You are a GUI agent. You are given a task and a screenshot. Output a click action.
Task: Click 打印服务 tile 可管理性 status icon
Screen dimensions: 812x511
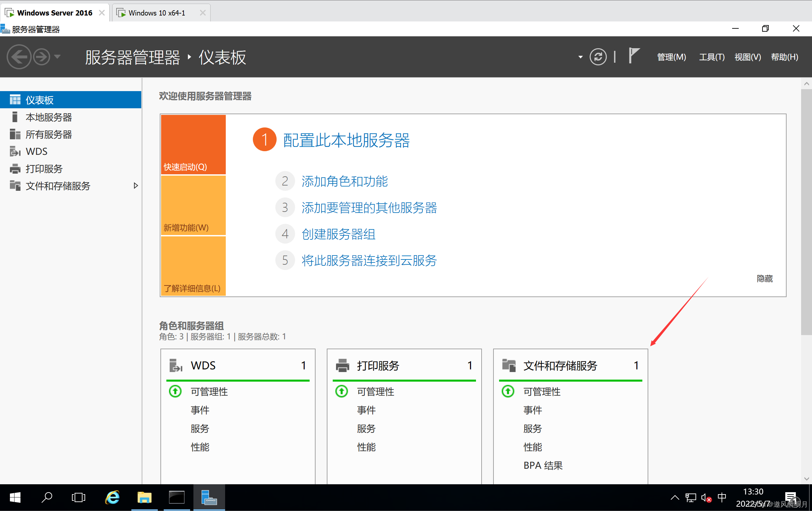(342, 392)
